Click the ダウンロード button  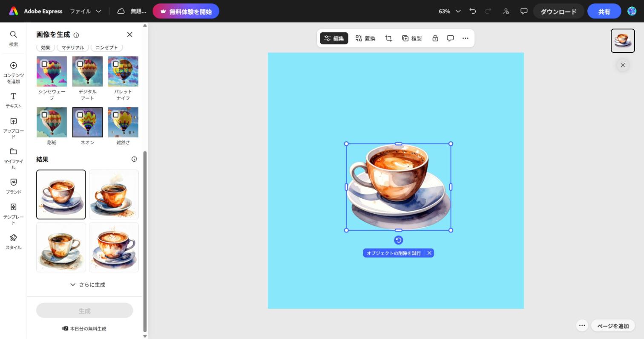(558, 12)
